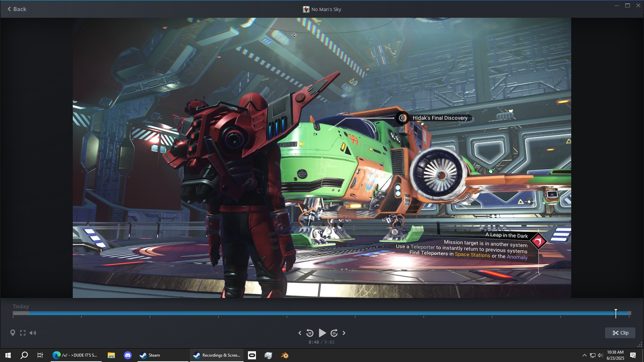Open Blender from the taskbar
This screenshot has height=362, width=644.
(285, 355)
